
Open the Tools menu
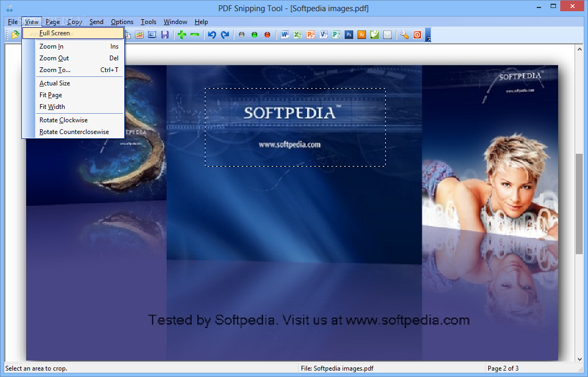pyautogui.click(x=148, y=22)
